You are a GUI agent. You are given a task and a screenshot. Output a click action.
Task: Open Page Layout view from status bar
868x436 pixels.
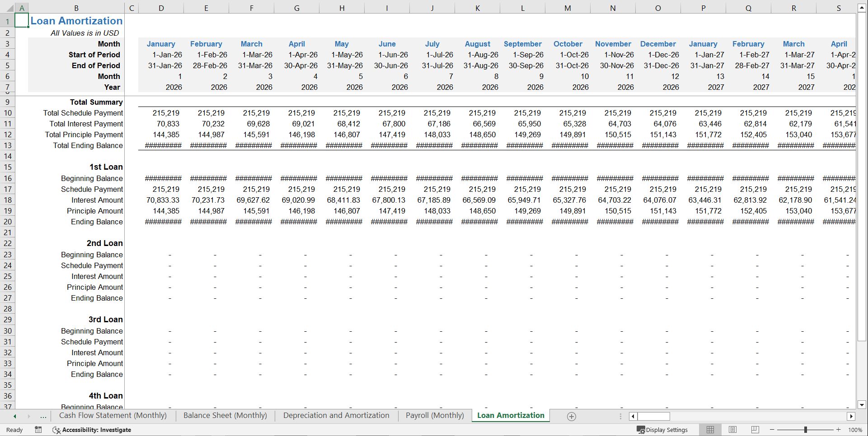(x=732, y=430)
